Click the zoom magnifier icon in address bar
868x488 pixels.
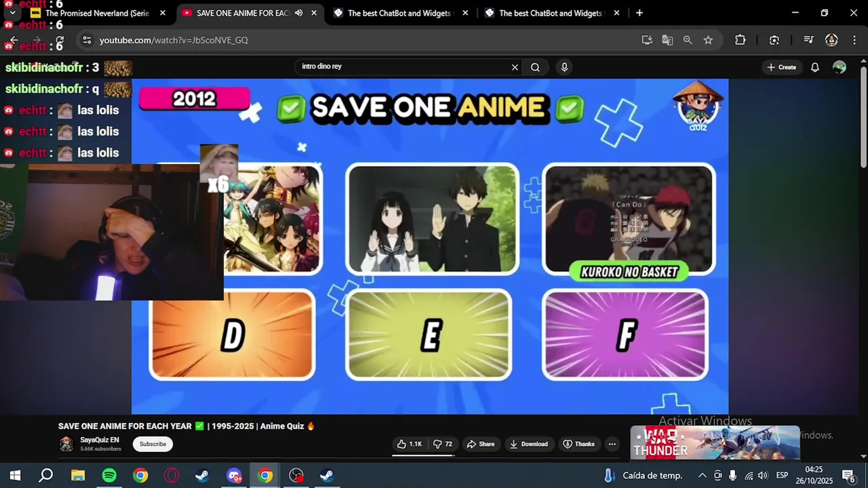tap(688, 40)
